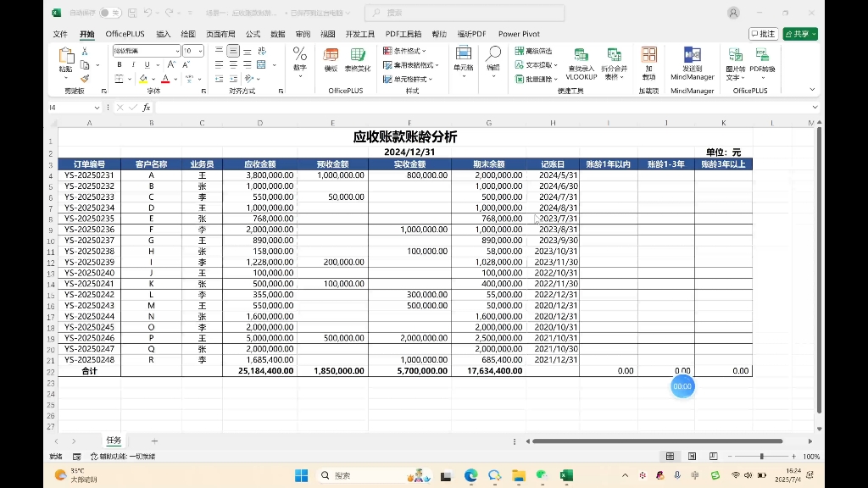Viewport: 868px width, 488px height.
Task: Save the workbook from the title bar
Action: [x=132, y=13]
